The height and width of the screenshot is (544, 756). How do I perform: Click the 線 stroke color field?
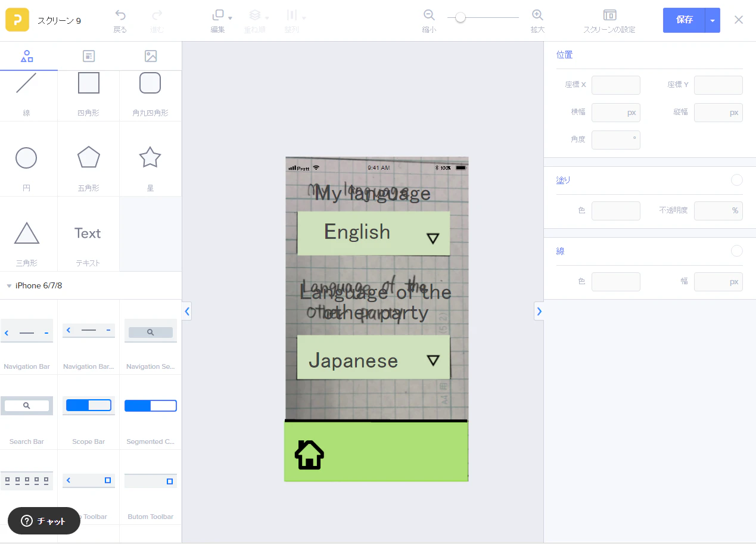[616, 282]
